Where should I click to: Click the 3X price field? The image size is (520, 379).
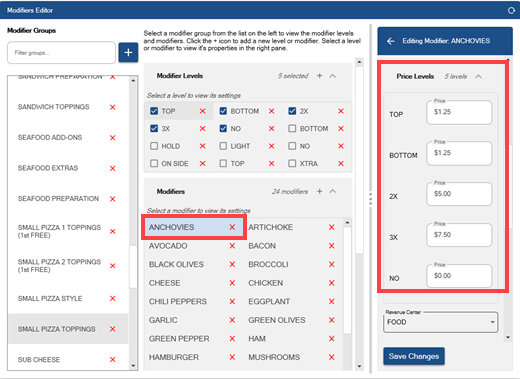click(459, 235)
